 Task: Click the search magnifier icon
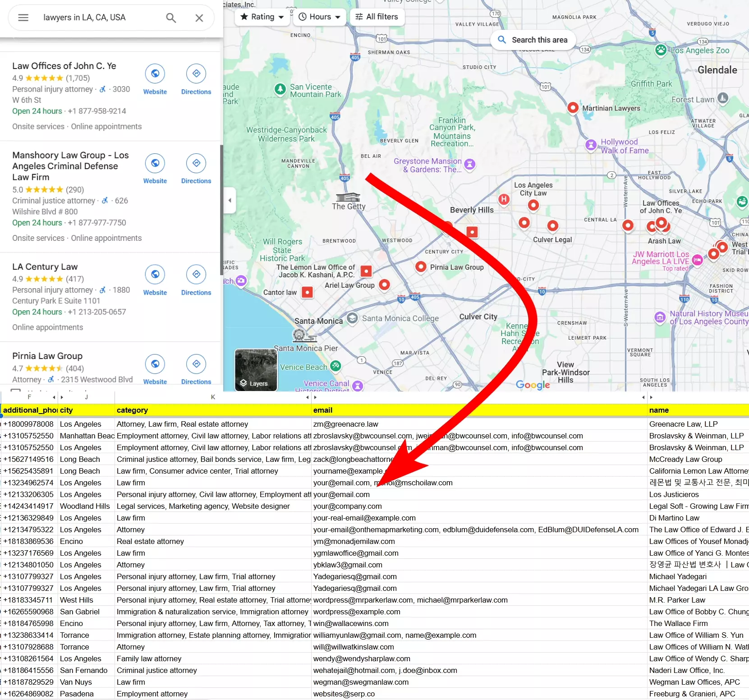170,18
